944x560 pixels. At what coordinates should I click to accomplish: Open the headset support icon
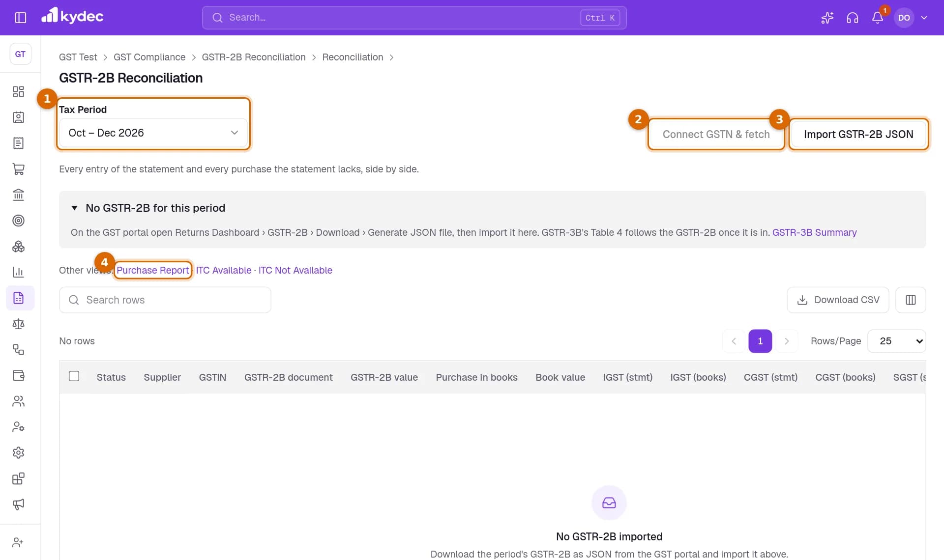pyautogui.click(x=853, y=18)
